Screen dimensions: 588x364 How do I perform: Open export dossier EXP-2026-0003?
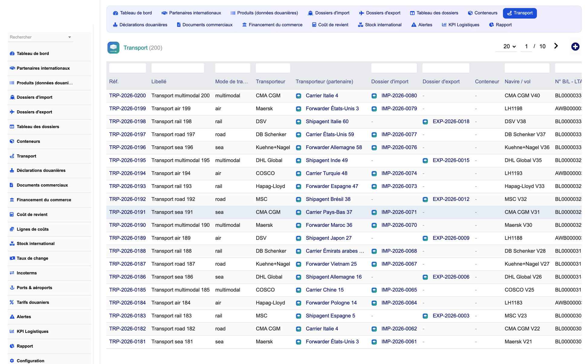click(x=451, y=316)
